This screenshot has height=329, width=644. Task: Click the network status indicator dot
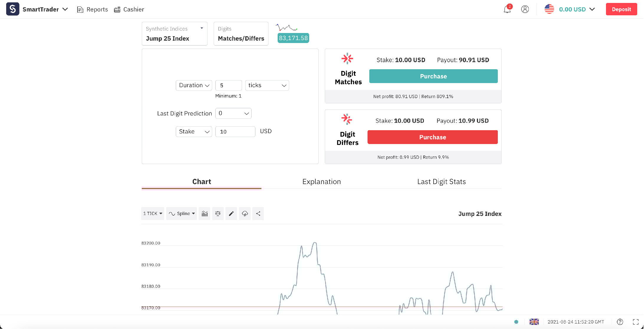pos(516,322)
